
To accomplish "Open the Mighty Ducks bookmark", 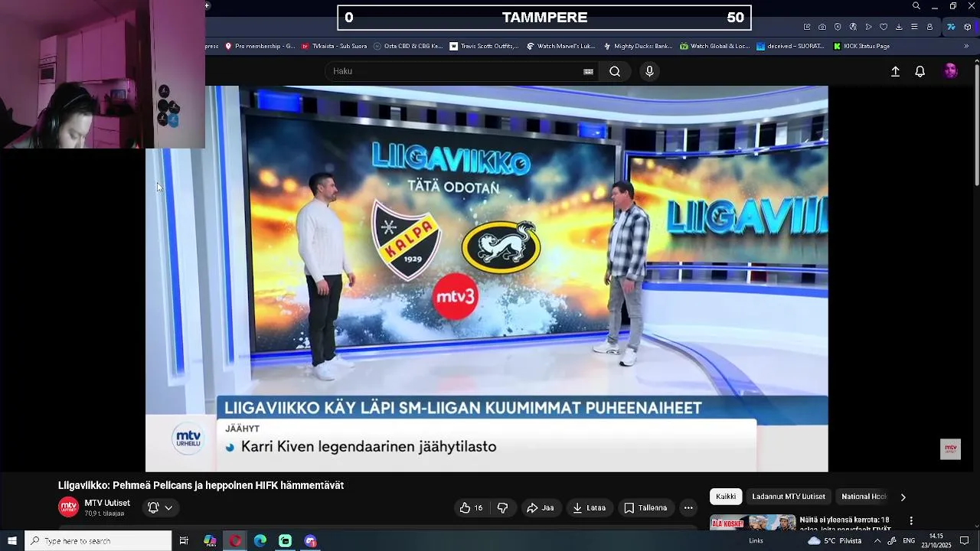I will (638, 46).
